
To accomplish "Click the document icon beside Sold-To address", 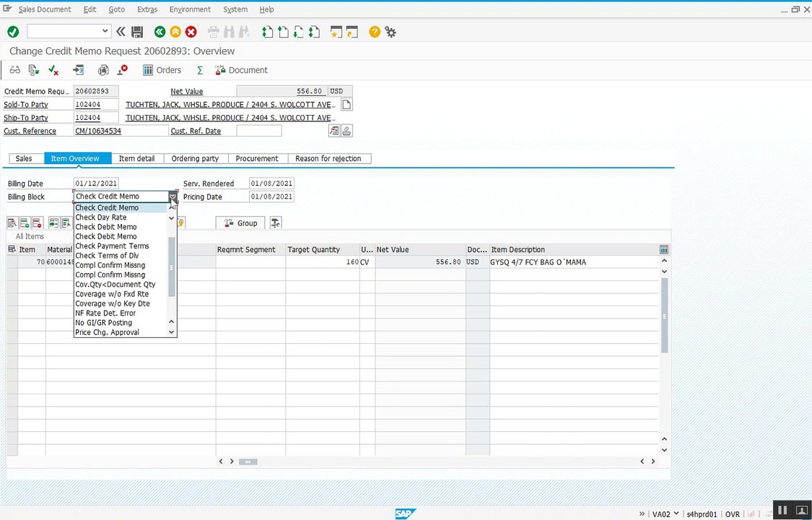I will coord(346,105).
